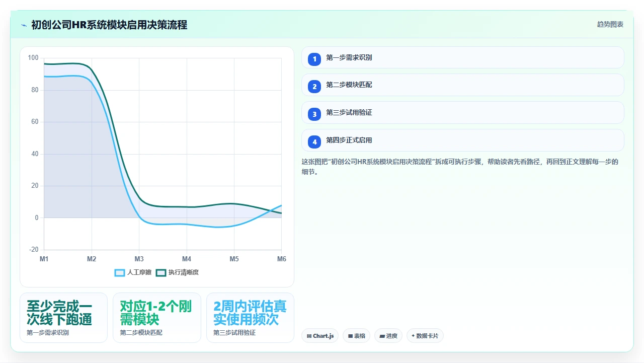Viewport: 644px width, 363px height.
Task: Click the Chart.js tag
Action: pyautogui.click(x=320, y=336)
